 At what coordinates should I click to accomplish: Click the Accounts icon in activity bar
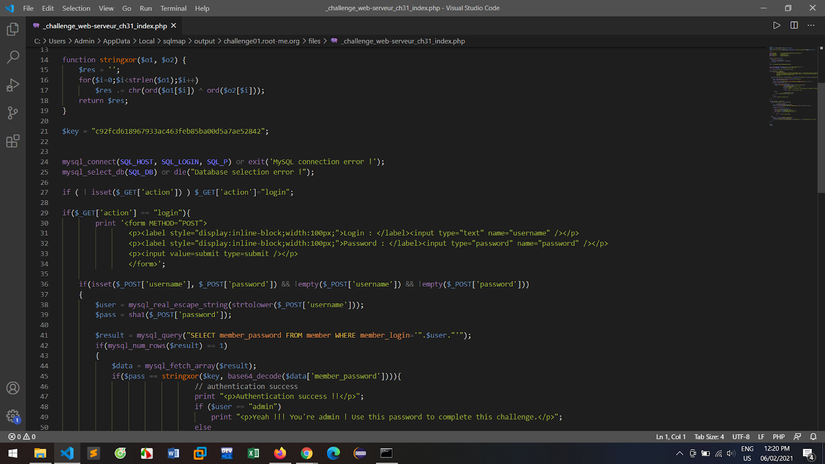coord(13,388)
